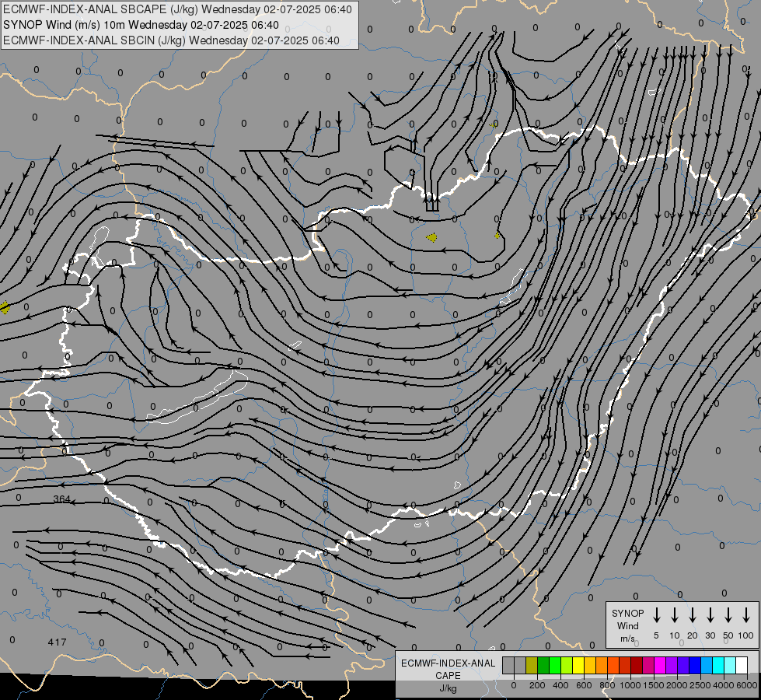The image size is (761, 700).
Task: Click the 364 value on the map
Action: pos(61,499)
